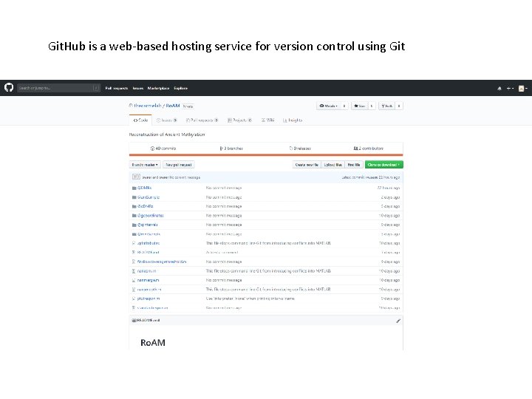Open the RoAM repository name link

coord(173,106)
